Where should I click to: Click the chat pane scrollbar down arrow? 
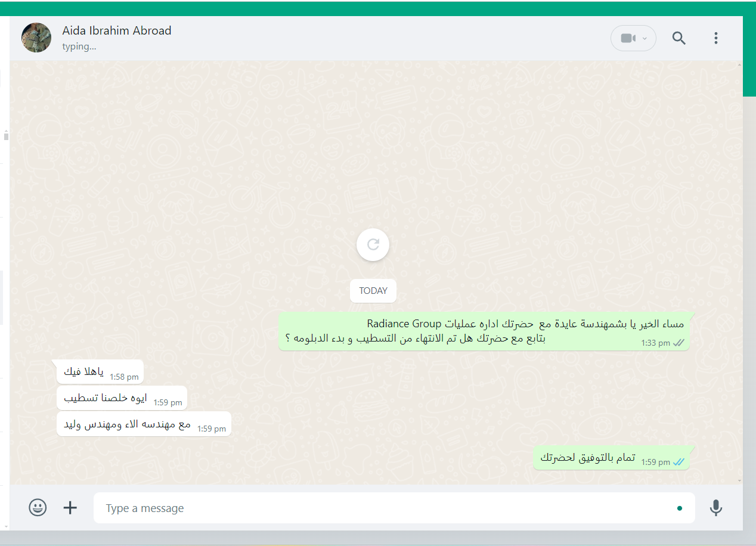tap(740, 480)
